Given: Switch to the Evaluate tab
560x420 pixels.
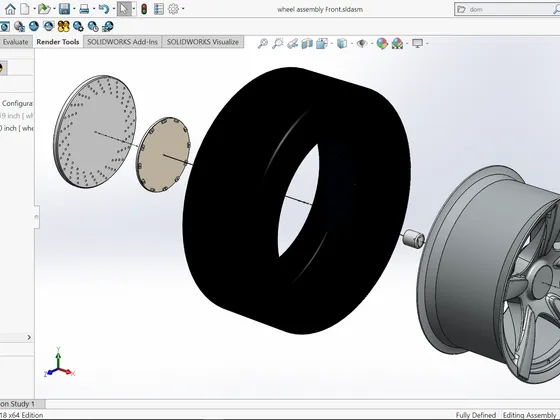Looking at the screenshot, I should pyautogui.click(x=15, y=42).
